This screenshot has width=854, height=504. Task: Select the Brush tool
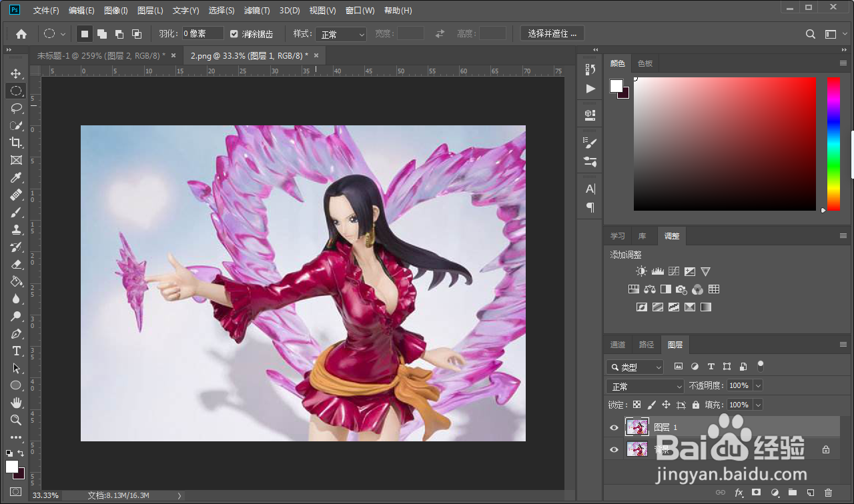pyautogui.click(x=16, y=212)
